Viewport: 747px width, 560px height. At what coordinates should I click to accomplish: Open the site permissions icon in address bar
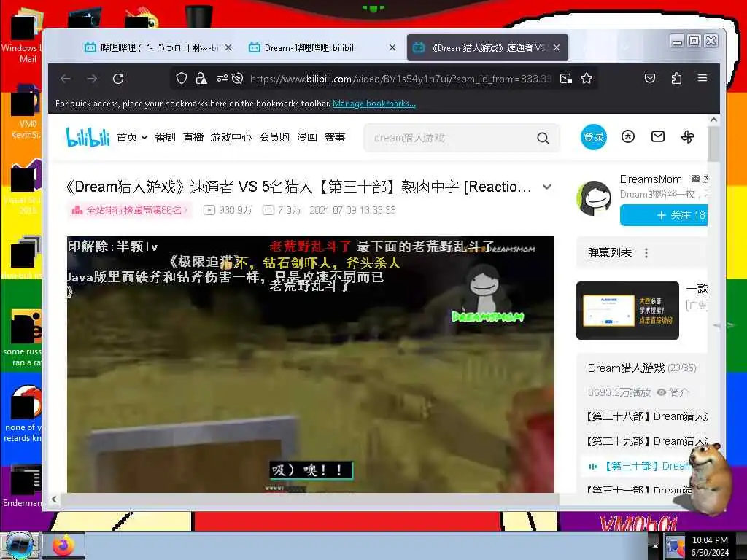click(222, 79)
